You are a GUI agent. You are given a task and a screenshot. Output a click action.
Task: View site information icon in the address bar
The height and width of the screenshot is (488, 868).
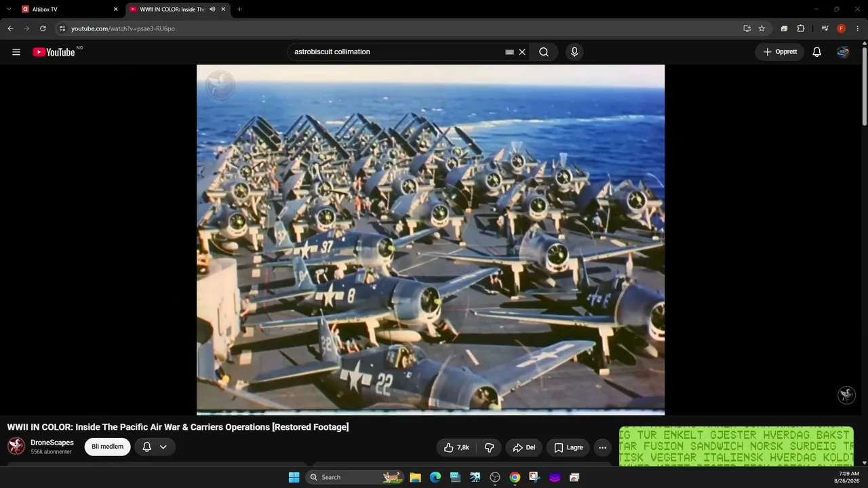point(62,28)
